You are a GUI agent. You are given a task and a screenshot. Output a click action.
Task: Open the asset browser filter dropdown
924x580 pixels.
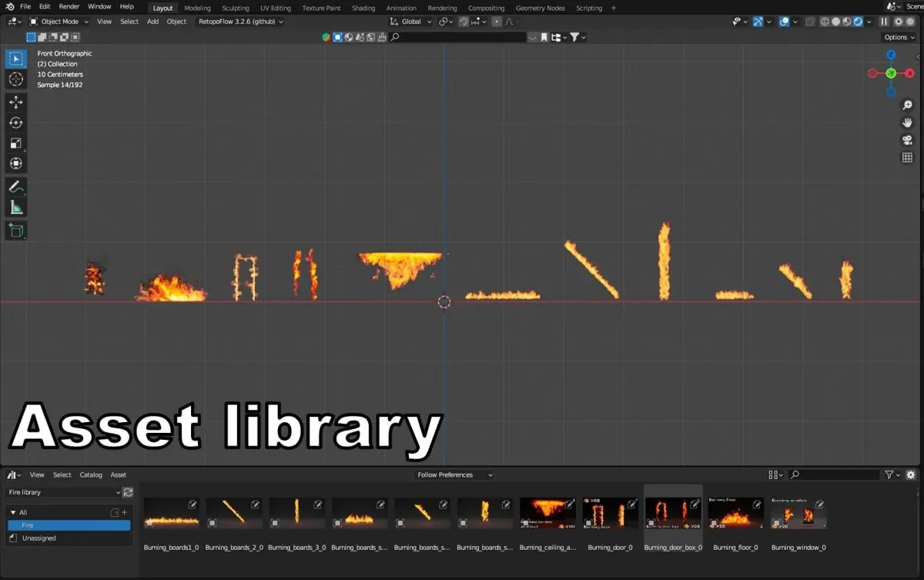[x=893, y=475]
